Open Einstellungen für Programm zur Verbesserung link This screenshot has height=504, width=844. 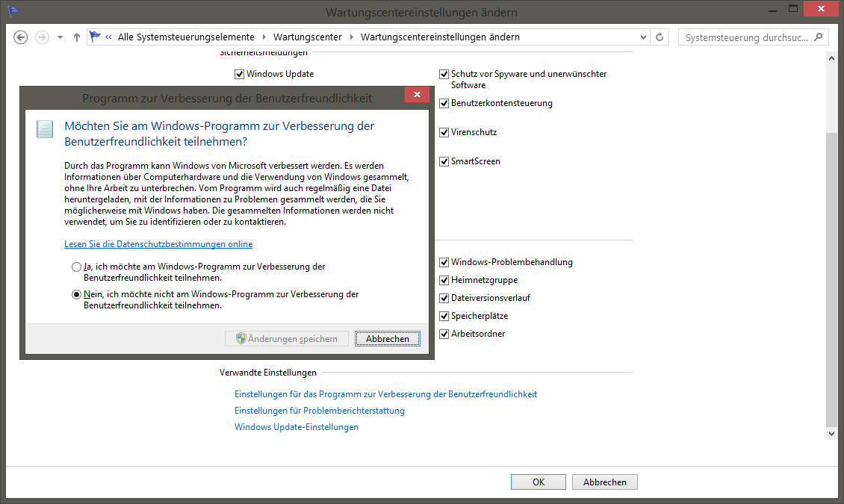[x=385, y=394]
